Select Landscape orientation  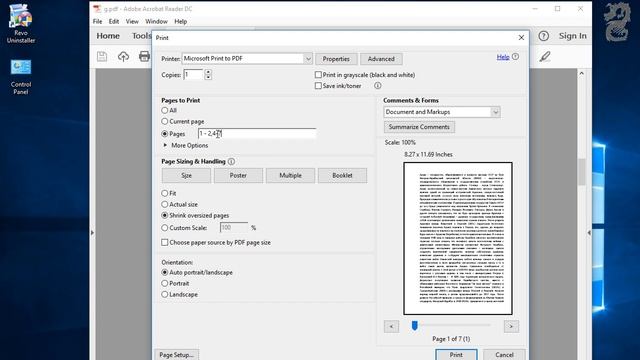click(164, 294)
